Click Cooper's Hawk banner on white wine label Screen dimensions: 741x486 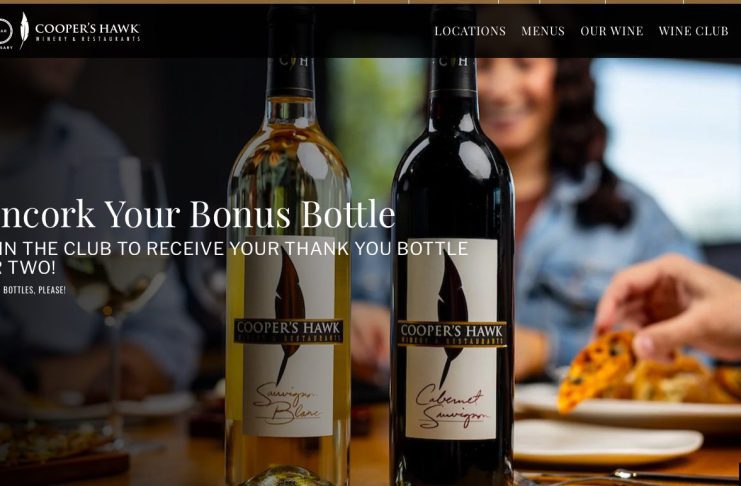pyautogui.click(x=288, y=331)
